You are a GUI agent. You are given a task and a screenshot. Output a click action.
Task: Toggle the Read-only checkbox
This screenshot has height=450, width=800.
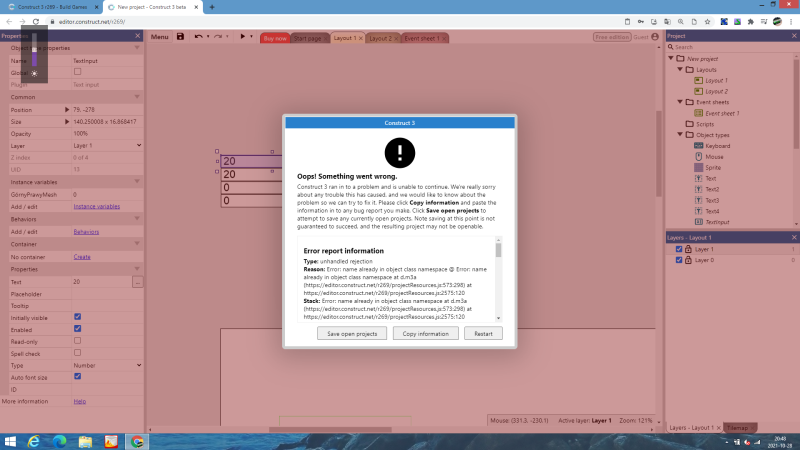(x=78, y=341)
